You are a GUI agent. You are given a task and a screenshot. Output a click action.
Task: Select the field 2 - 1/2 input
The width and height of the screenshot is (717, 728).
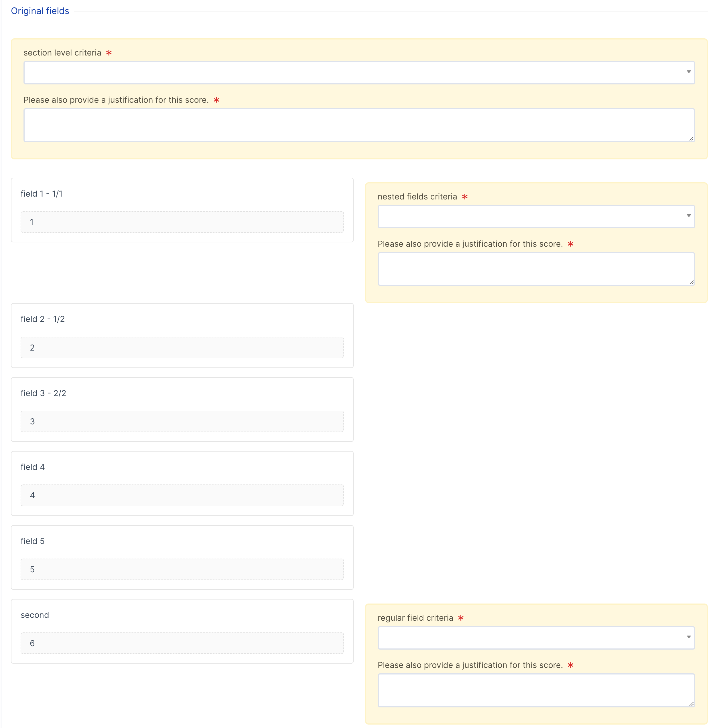[x=182, y=347]
